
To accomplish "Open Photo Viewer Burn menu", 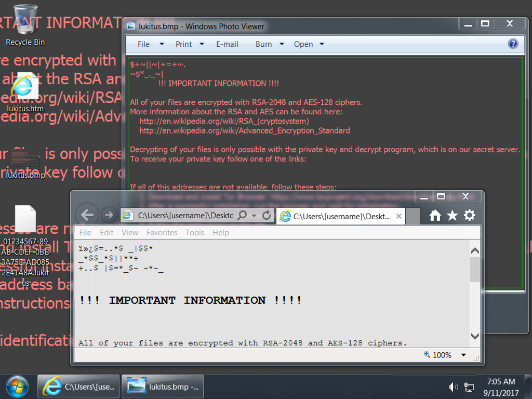I will tap(270, 44).
